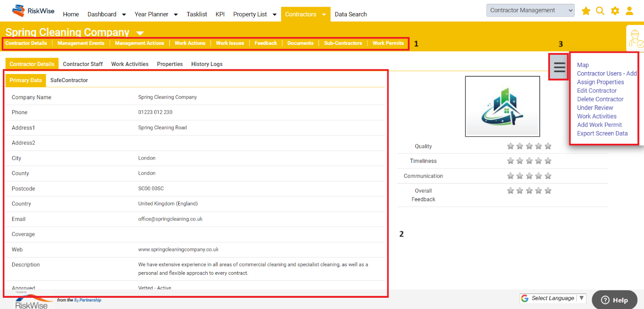Open Sub-Contractors tab
Image resolution: width=644 pixels, height=309 pixels.
[x=343, y=43]
